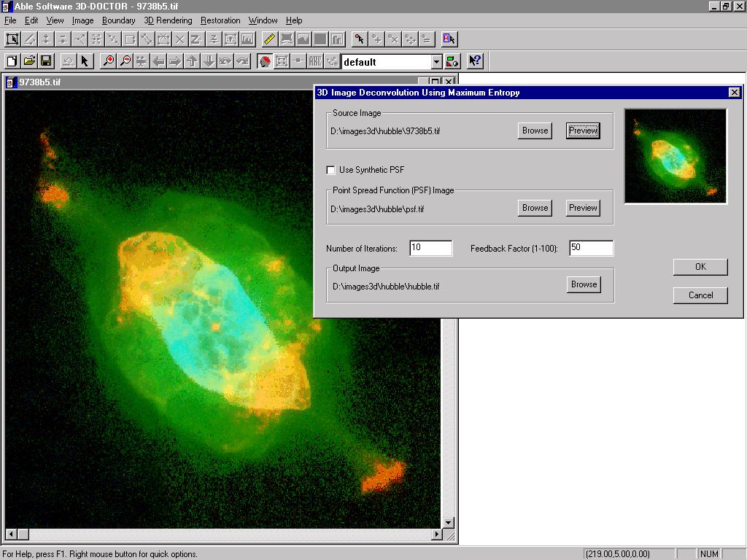The height and width of the screenshot is (560, 747).
Task: Open the File menu
Action: [x=10, y=20]
